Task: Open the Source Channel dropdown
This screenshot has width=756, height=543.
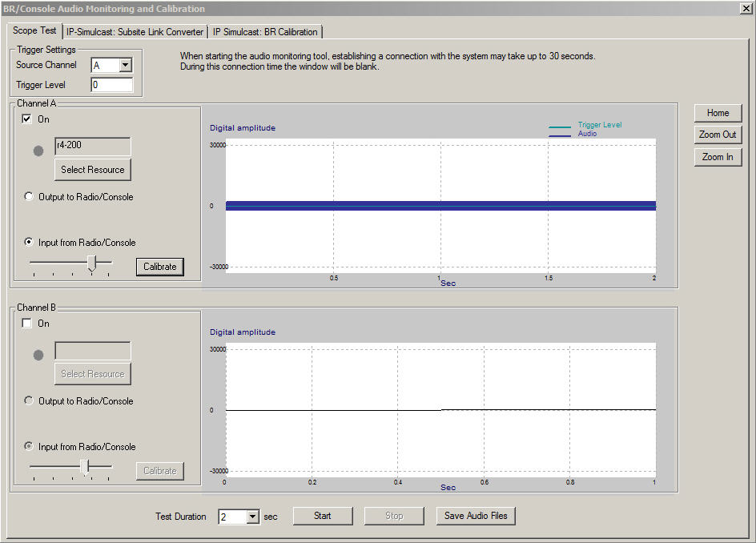Action: [125, 66]
